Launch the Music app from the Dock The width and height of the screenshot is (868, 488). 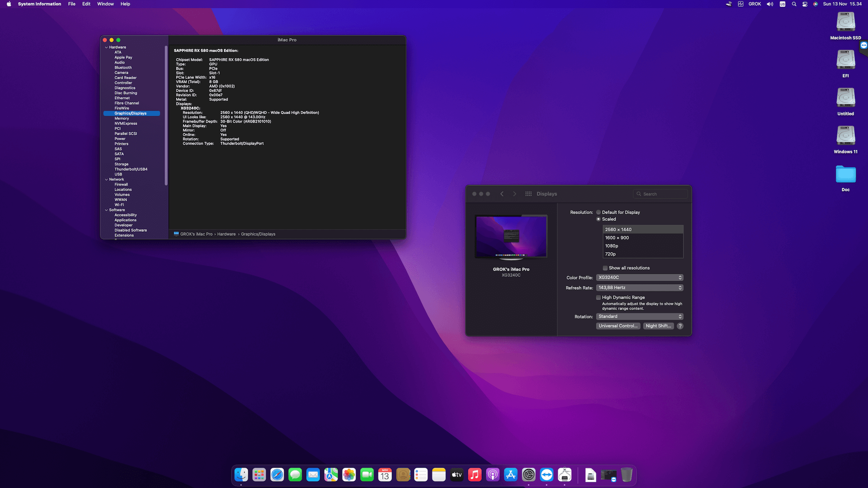tap(475, 475)
